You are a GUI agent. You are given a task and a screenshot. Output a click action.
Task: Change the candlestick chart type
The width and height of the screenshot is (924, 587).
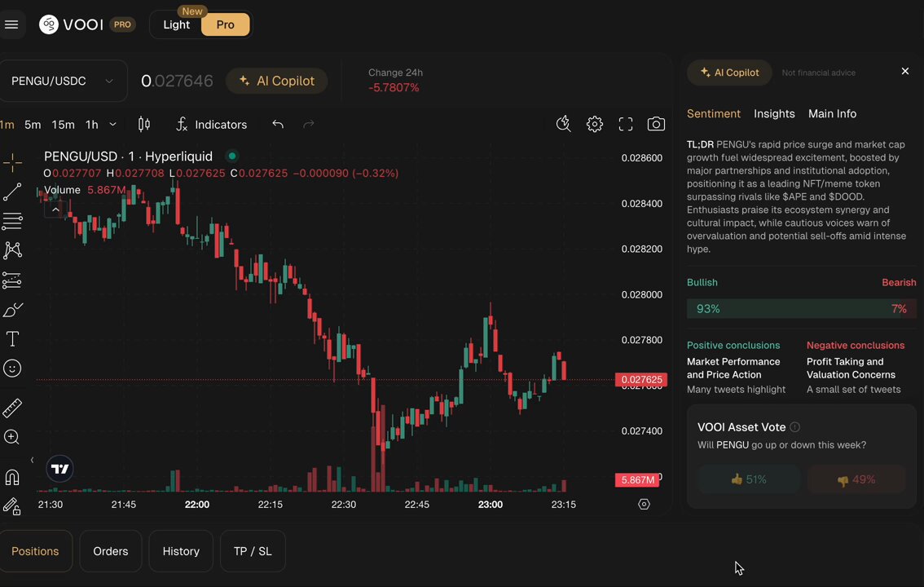143,125
